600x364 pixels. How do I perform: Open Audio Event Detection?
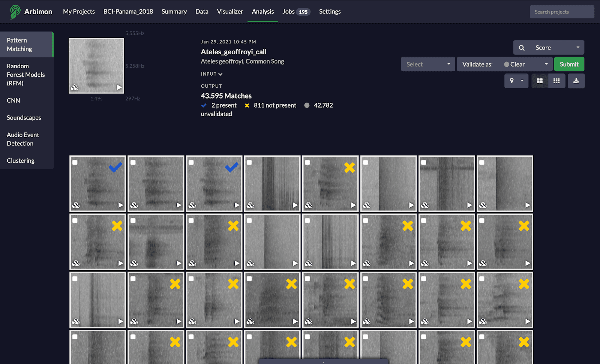tap(27, 139)
